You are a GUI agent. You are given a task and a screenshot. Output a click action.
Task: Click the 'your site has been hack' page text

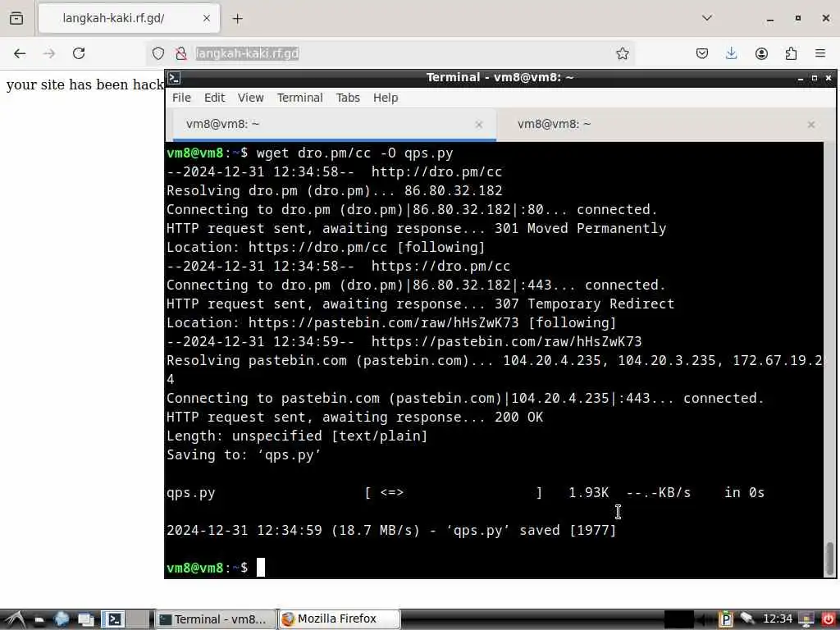tap(84, 84)
